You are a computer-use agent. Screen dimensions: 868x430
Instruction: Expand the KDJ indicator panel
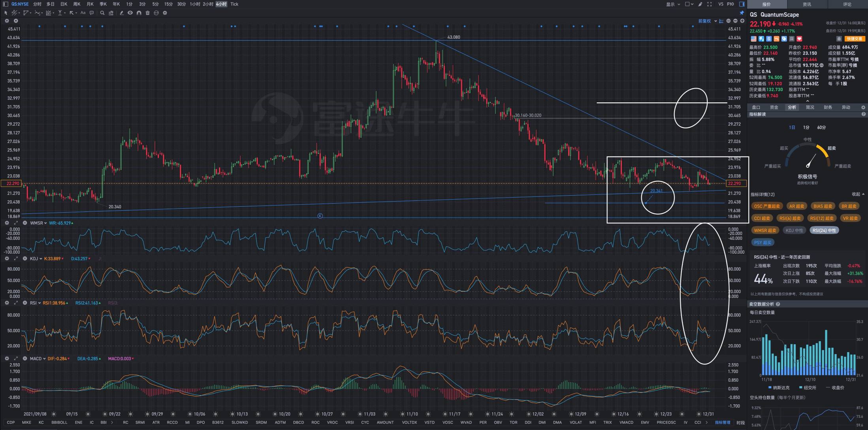point(16,258)
